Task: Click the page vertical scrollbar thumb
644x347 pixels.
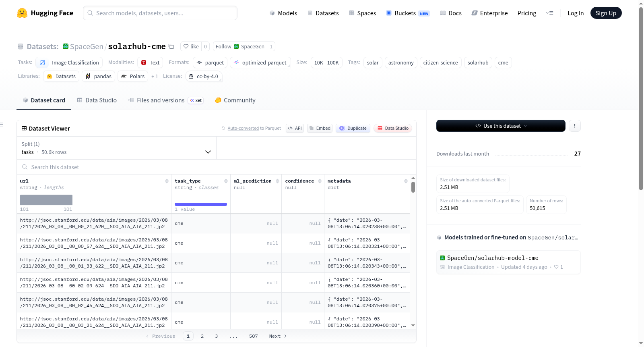Action: (x=641, y=99)
